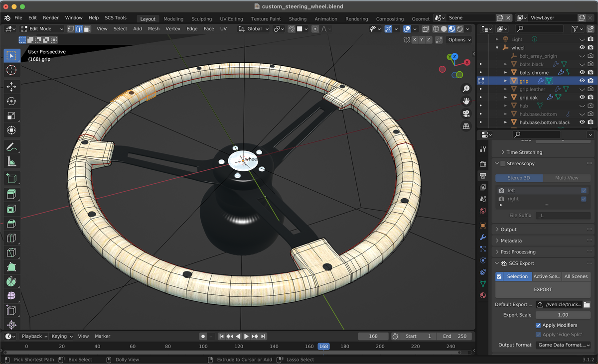The width and height of the screenshot is (598, 364).
Task: Click the EXPORT button
Action: pos(543,289)
